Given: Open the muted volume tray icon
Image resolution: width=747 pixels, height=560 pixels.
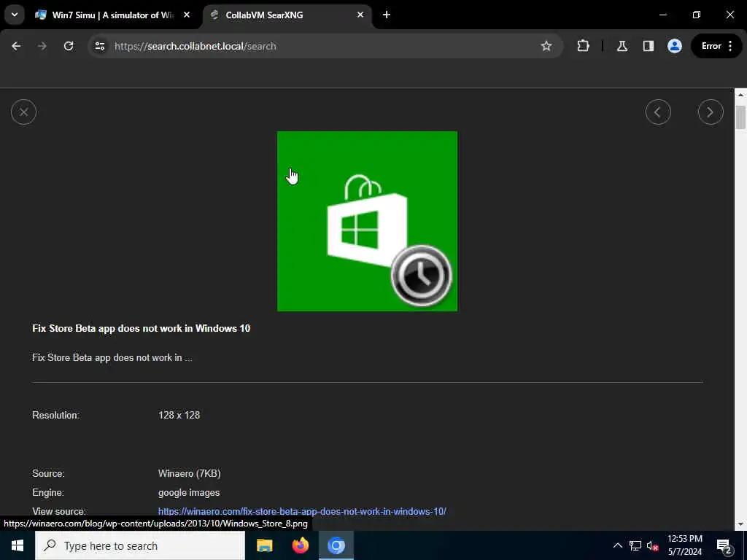Looking at the screenshot, I should 653,545.
